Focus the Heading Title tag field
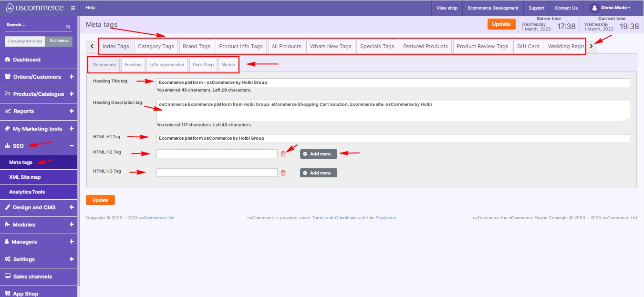 click(x=393, y=82)
